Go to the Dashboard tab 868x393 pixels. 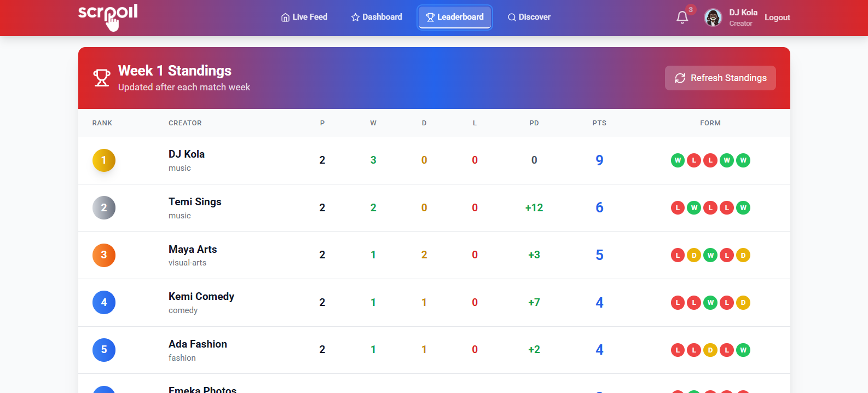[377, 17]
